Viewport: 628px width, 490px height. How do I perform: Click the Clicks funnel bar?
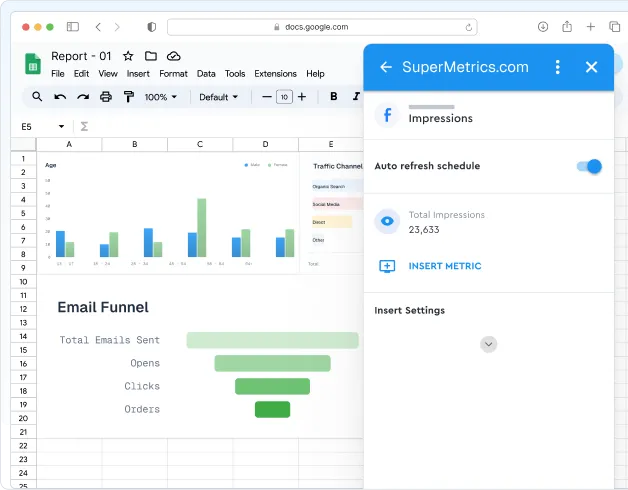pyautogui.click(x=272, y=386)
